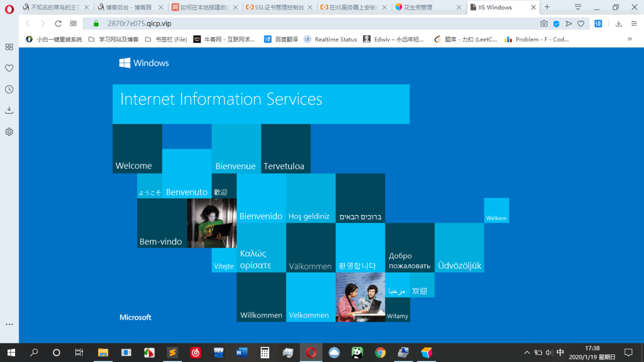Switch to the 不知名的菜鸟的主页 tab
This screenshot has width=644, height=362.
pos(56,8)
